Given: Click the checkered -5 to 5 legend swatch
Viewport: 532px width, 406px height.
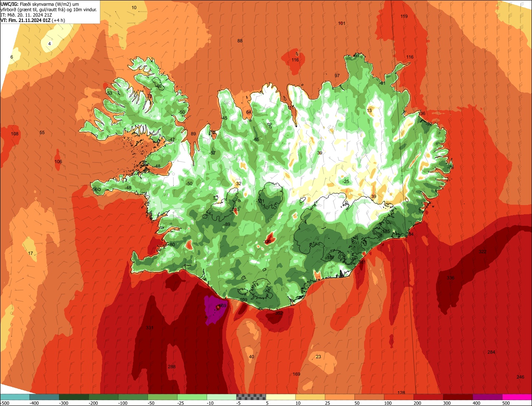Looking at the screenshot, I should pos(251,397).
